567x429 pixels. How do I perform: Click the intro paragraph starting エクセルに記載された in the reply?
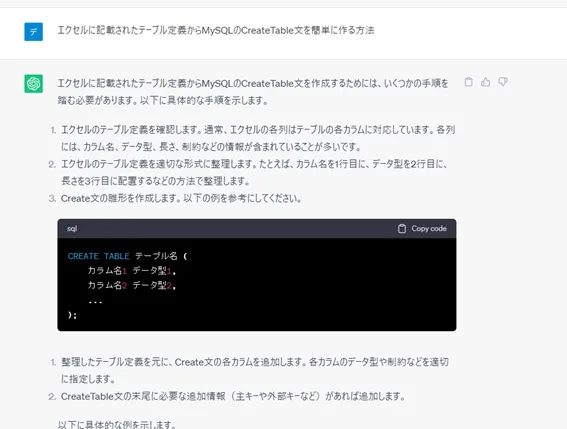tap(253, 92)
